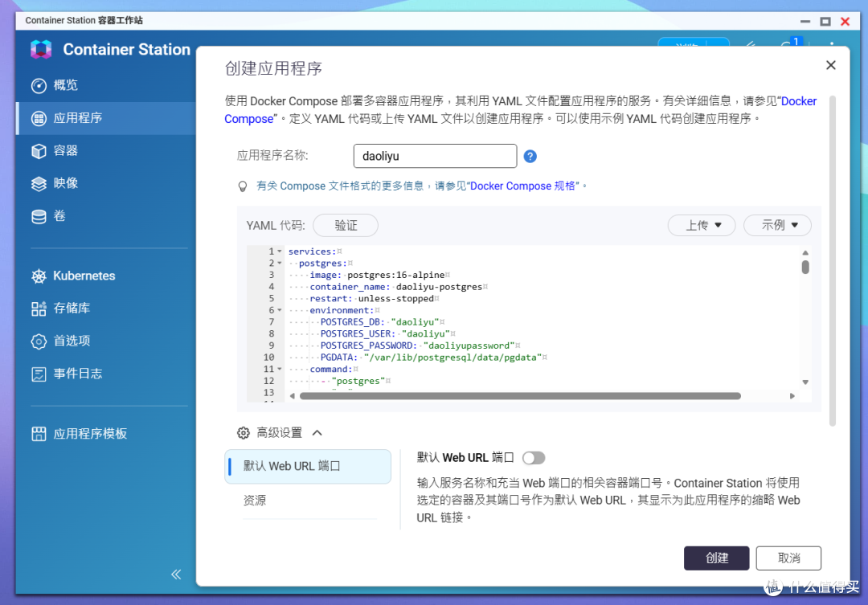Maximize the Container Station window

click(x=825, y=21)
